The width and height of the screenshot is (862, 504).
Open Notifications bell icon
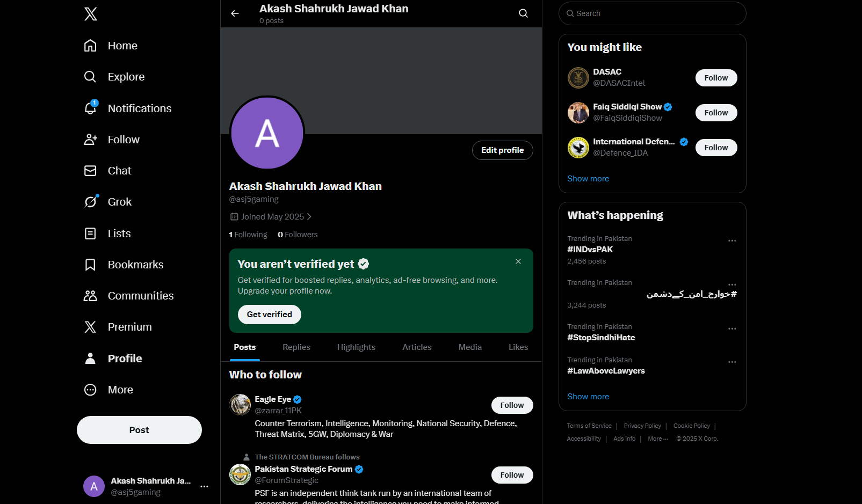90,108
